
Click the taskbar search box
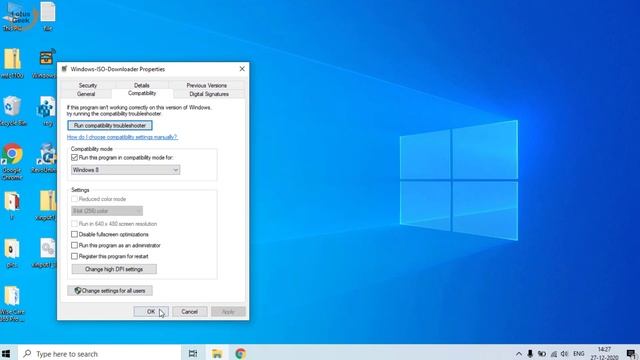(x=99, y=353)
